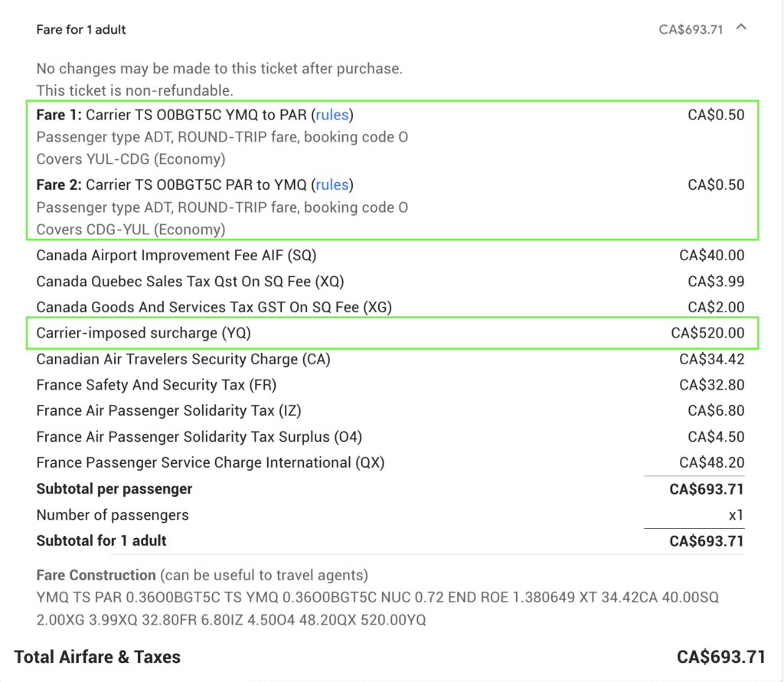Select the Fare 2 PAR to YMQ entry
The image size is (784, 682).
191,184
